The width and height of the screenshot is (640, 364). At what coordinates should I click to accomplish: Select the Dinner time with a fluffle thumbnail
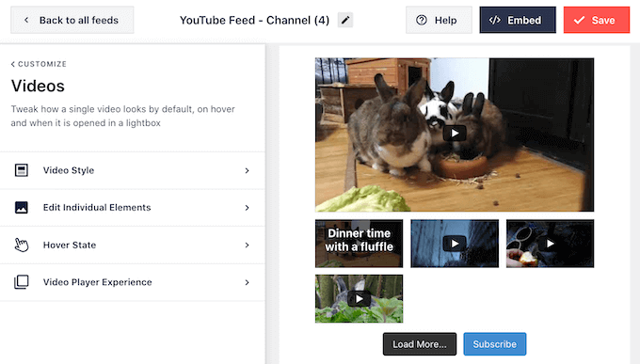tap(359, 244)
